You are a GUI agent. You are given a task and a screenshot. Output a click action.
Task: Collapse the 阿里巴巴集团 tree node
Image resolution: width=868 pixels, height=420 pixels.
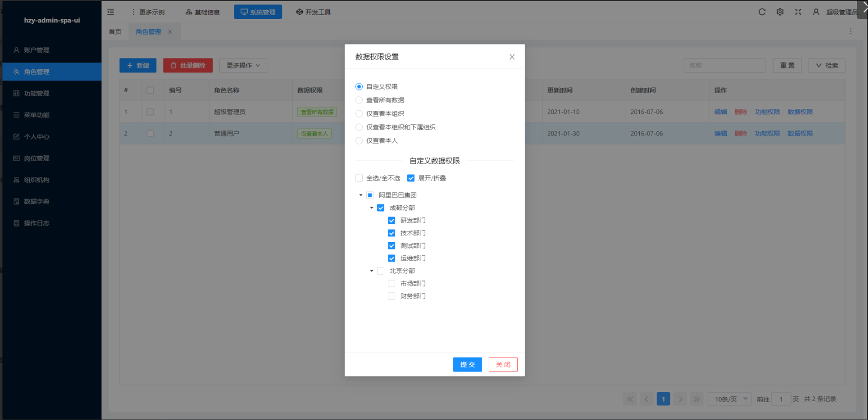[x=361, y=195]
